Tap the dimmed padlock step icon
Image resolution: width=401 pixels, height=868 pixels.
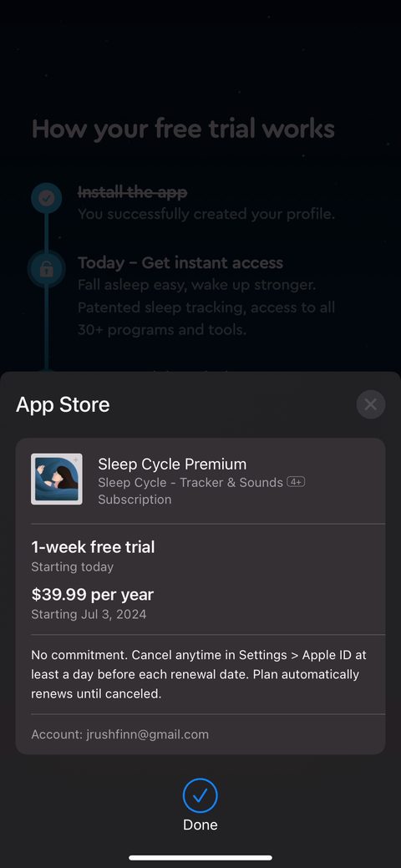click(47, 269)
